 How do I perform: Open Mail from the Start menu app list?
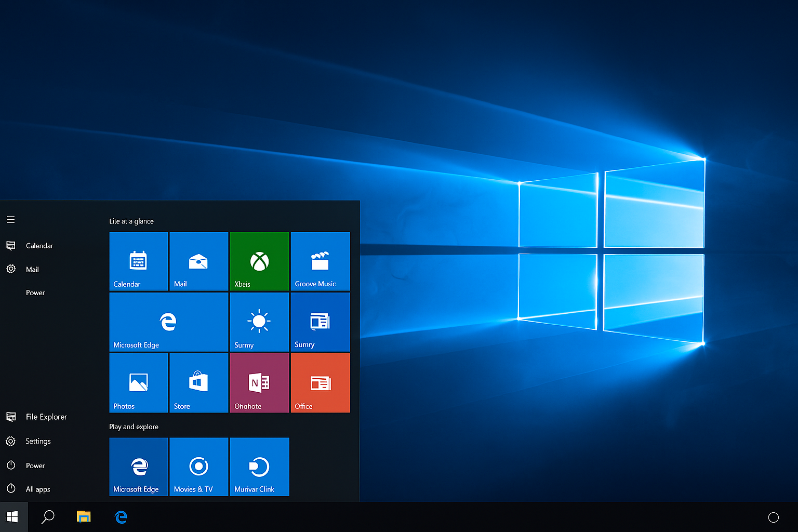click(23, 269)
